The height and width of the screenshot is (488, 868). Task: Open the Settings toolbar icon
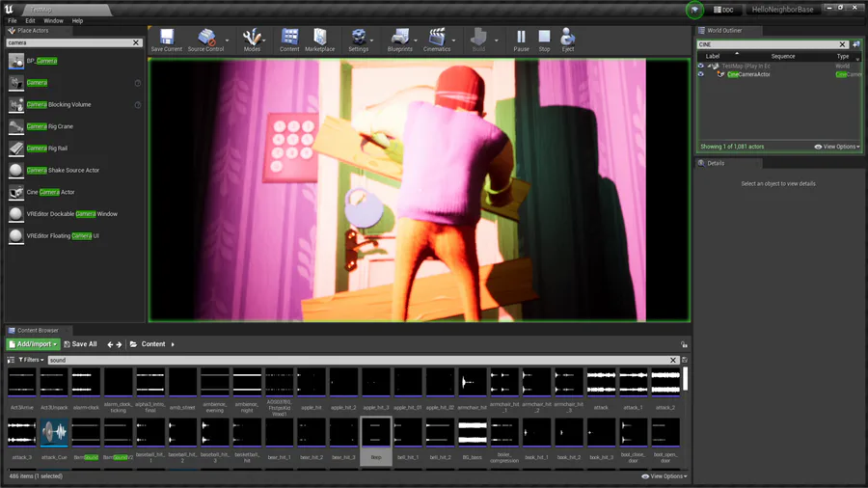(x=358, y=40)
